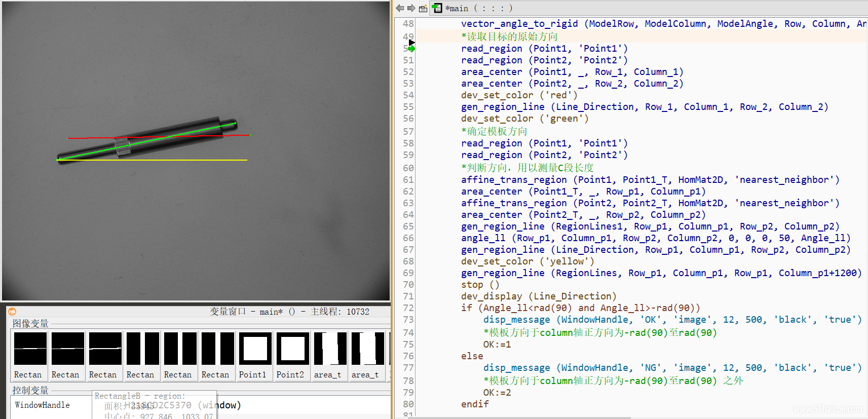Click line number 48 in the gutter
This screenshot has width=868, height=419.
point(408,23)
